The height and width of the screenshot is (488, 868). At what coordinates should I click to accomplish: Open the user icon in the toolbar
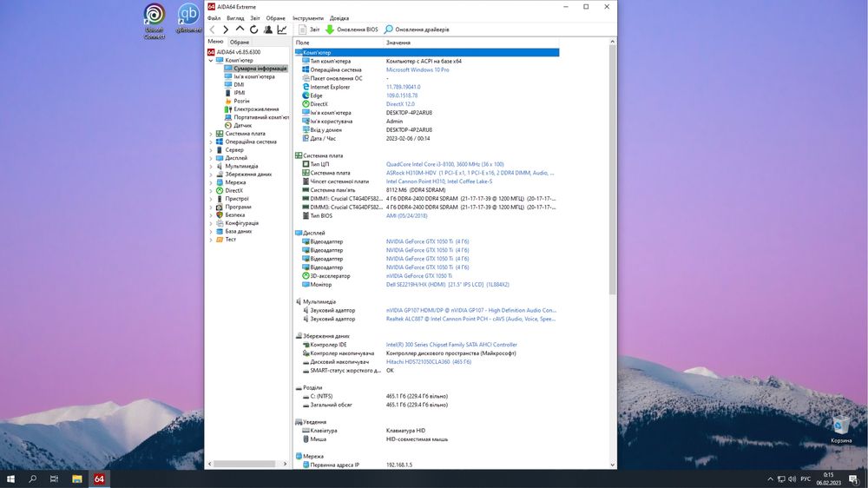[268, 30]
